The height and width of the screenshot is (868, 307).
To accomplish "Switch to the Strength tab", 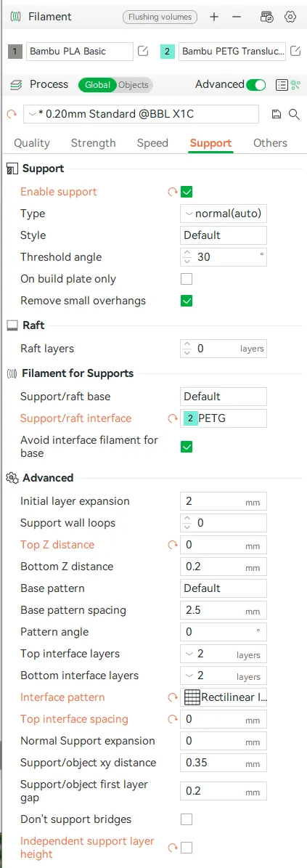I will [93, 143].
